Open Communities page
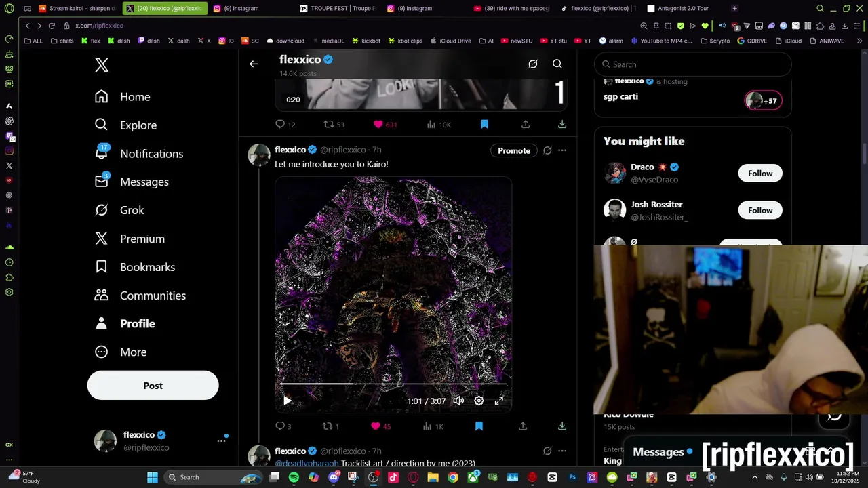Image resolution: width=868 pixels, height=488 pixels. pos(140,296)
